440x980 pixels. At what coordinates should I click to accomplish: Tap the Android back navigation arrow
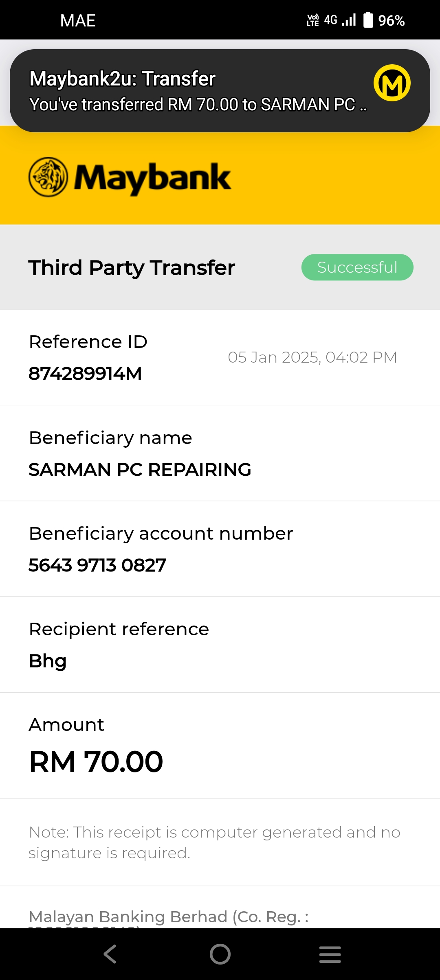(x=110, y=954)
